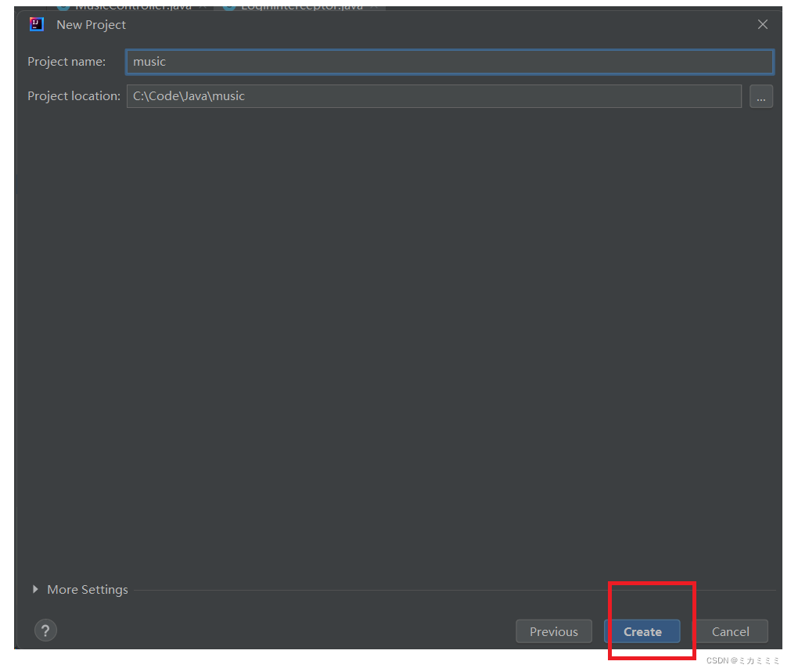
Task: Go back with the Previous button
Action: click(553, 631)
